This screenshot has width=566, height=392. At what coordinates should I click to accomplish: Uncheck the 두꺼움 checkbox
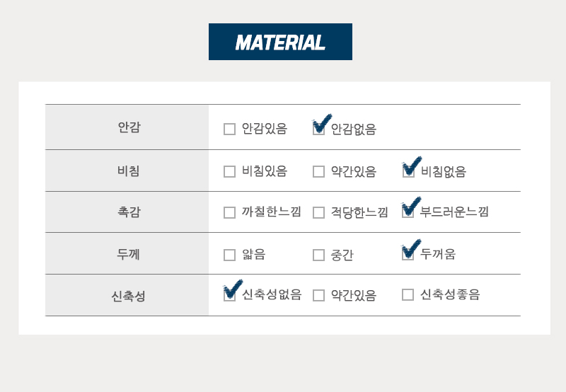408,255
